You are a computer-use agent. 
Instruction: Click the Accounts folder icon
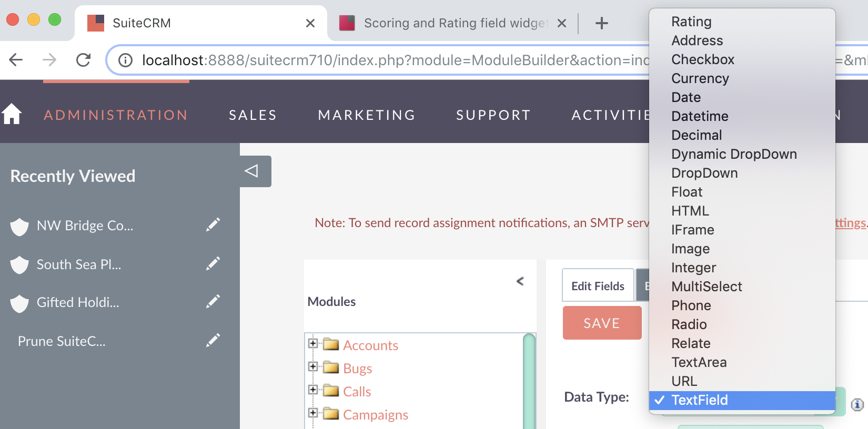click(x=331, y=344)
